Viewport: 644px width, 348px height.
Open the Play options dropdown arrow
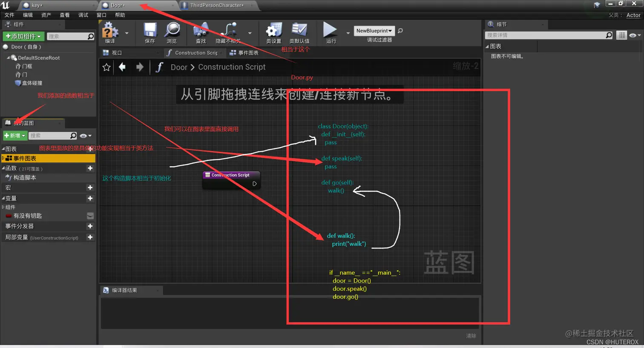coord(348,33)
